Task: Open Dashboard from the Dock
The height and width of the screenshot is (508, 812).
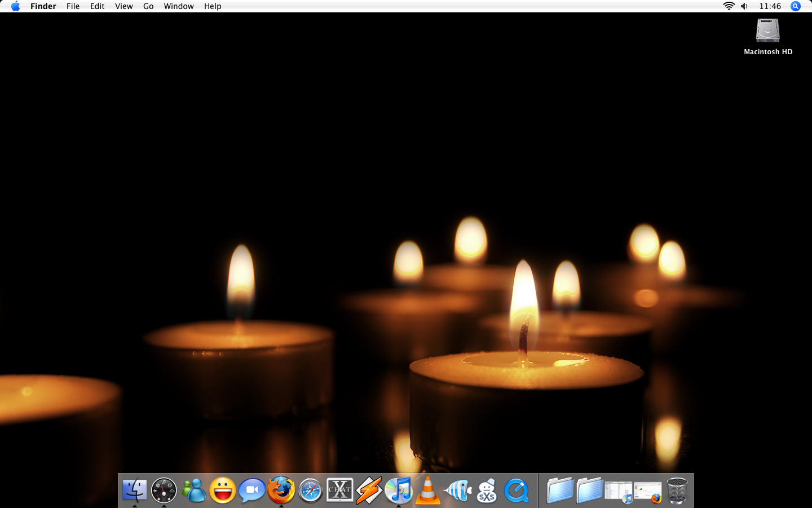Action: pos(164,490)
